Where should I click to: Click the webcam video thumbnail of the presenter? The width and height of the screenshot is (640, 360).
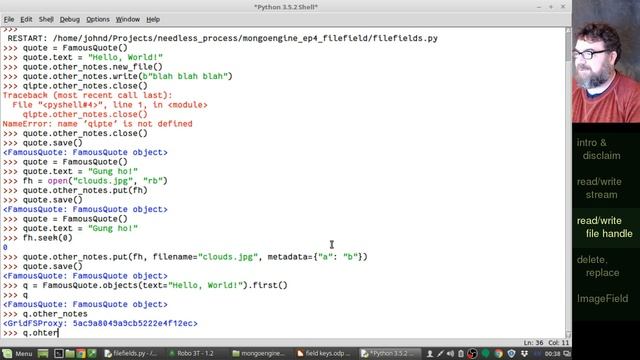(606, 61)
